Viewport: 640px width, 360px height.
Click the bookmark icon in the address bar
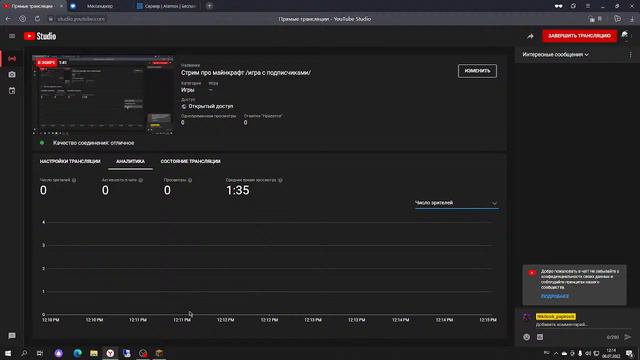pos(600,19)
